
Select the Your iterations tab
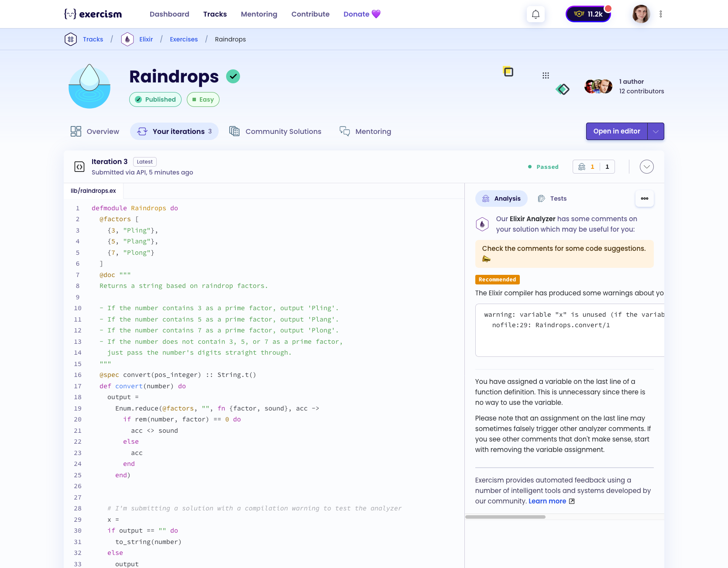click(174, 131)
